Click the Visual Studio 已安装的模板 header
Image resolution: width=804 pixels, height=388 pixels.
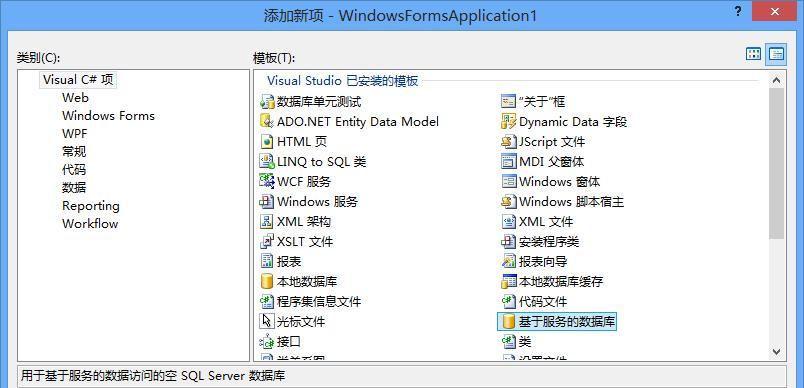343,81
